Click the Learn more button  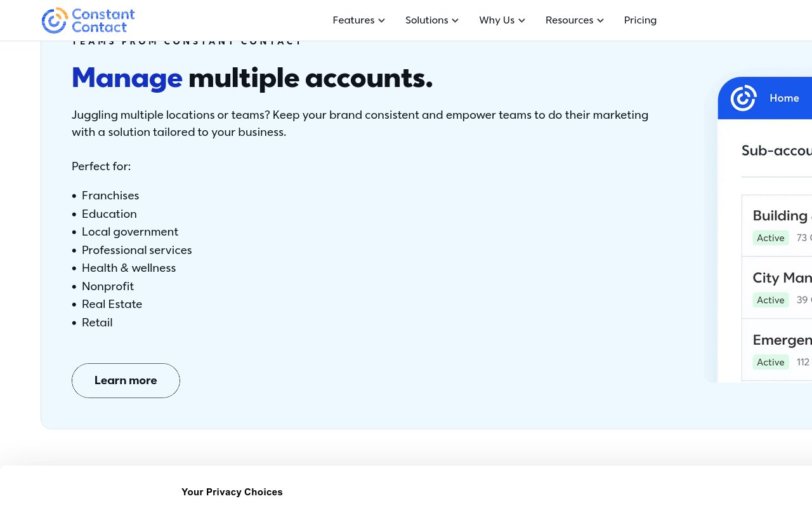126,380
